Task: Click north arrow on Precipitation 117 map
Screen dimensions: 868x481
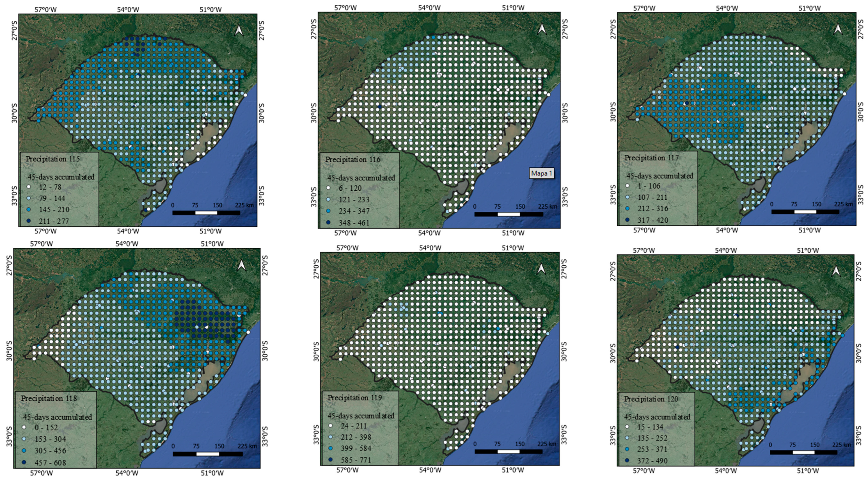Action: [838, 29]
